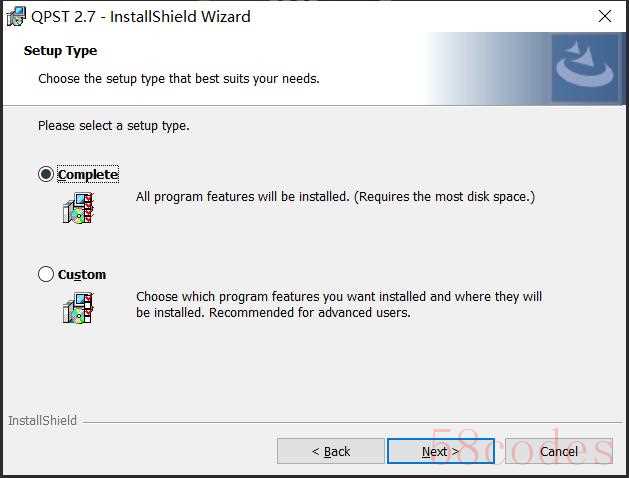The width and height of the screenshot is (629, 478).
Task: Click the installer icon in the title bar
Action: click(16, 17)
